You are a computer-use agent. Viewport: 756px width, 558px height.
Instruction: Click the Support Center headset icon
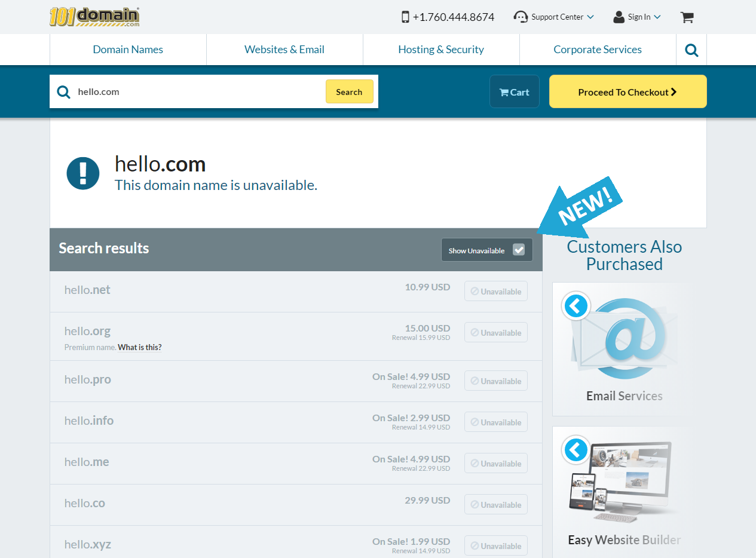coord(521,17)
